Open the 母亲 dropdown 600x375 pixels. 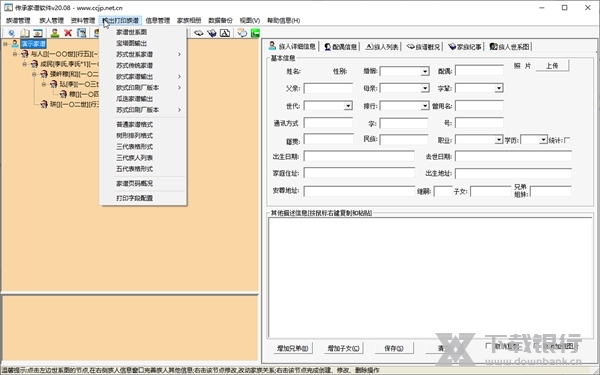(x=425, y=88)
